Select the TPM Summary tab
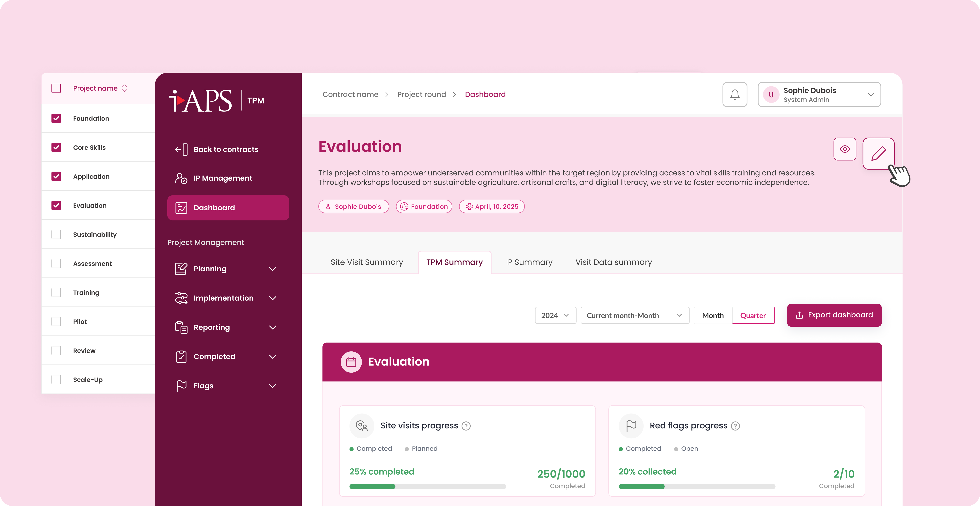The height and width of the screenshot is (506, 980). pos(454,262)
